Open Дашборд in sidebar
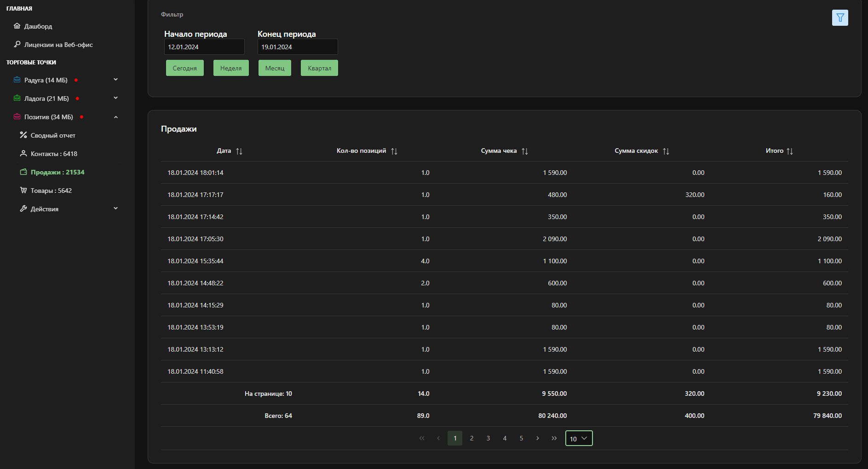The width and height of the screenshot is (868, 469). (38, 26)
